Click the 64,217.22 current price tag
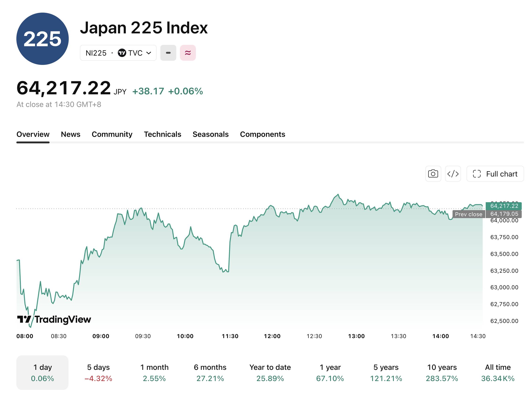The width and height of the screenshot is (532, 396). click(x=504, y=206)
